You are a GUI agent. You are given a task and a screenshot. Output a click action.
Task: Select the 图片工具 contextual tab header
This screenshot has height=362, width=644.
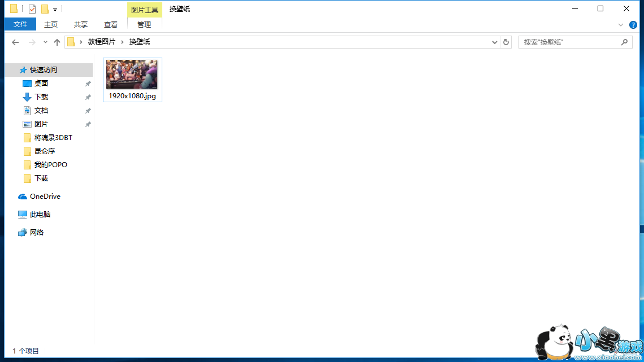point(145,10)
